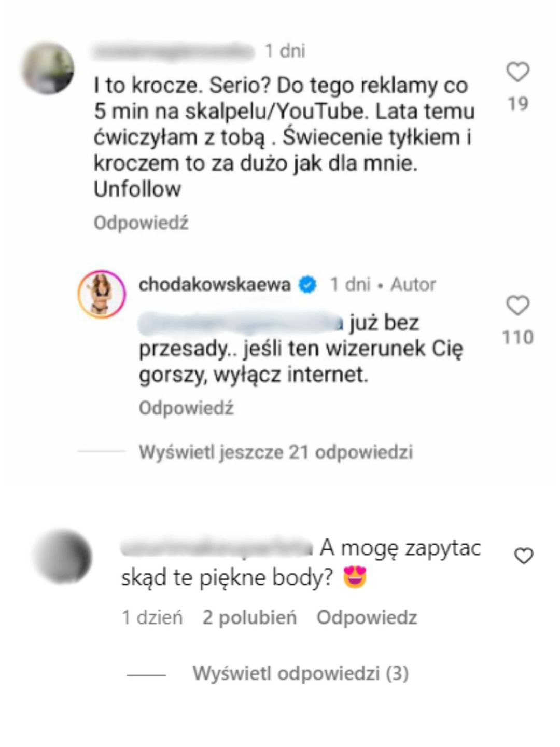Open the first commenter's blurred avatar
This screenshot has height=747, width=560.
(x=47, y=68)
